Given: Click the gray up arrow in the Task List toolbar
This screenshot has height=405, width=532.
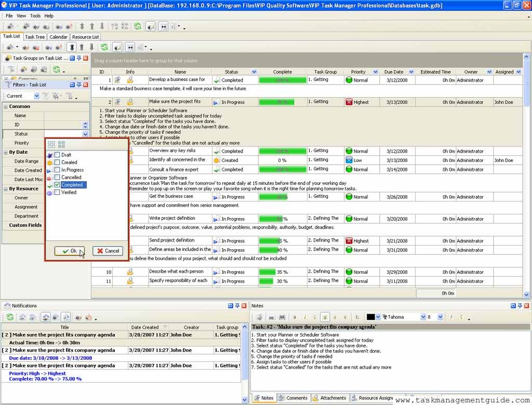Looking at the screenshot, I should tap(82, 47).
